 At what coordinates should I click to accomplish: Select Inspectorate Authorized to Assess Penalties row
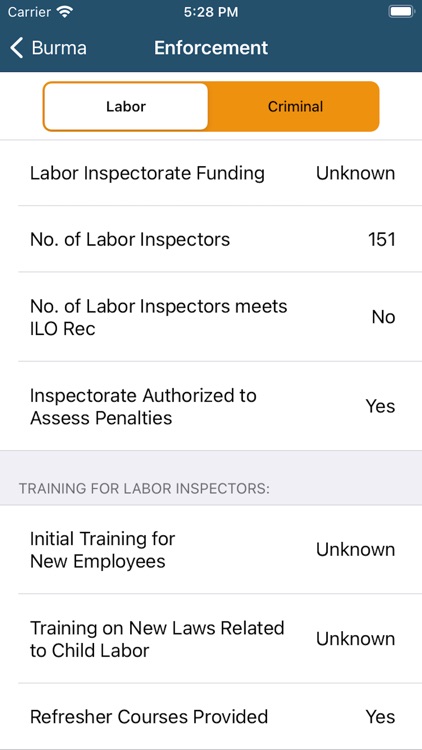[x=211, y=406]
